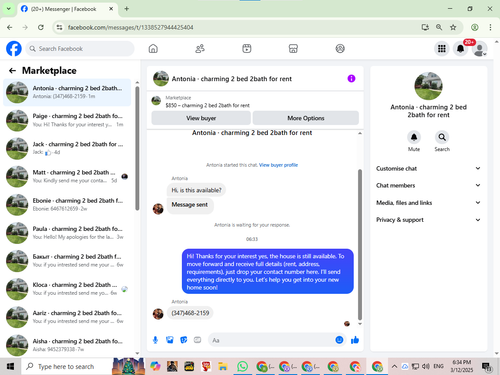Open conversation information purple icon
This screenshot has height=375, width=500.
tap(351, 78)
